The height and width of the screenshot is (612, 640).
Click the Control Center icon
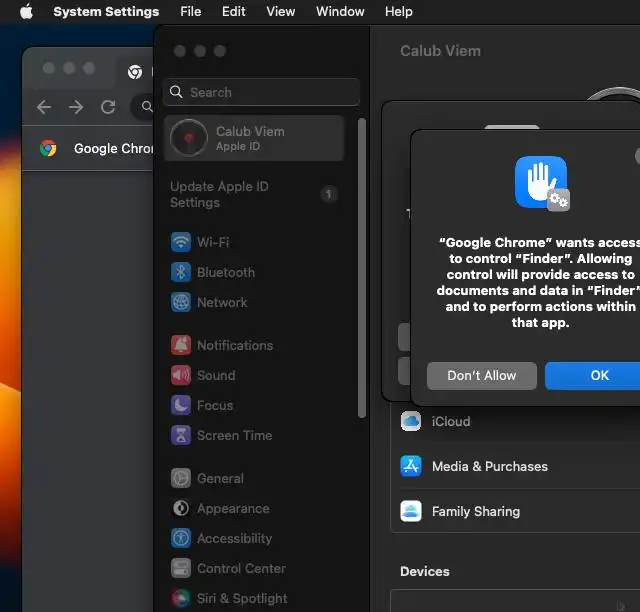pos(181,568)
